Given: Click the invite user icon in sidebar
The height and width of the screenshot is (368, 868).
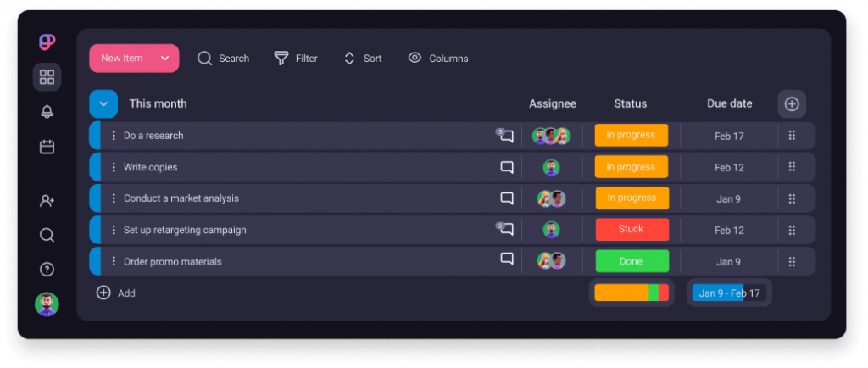Looking at the screenshot, I should (x=47, y=201).
